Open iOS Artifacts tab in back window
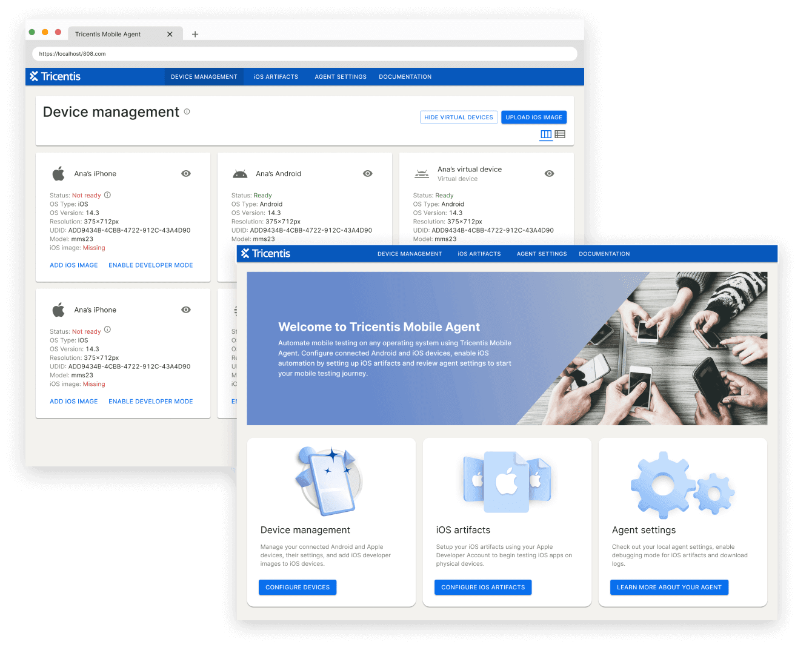The height and width of the screenshot is (659, 812). tap(276, 77)
